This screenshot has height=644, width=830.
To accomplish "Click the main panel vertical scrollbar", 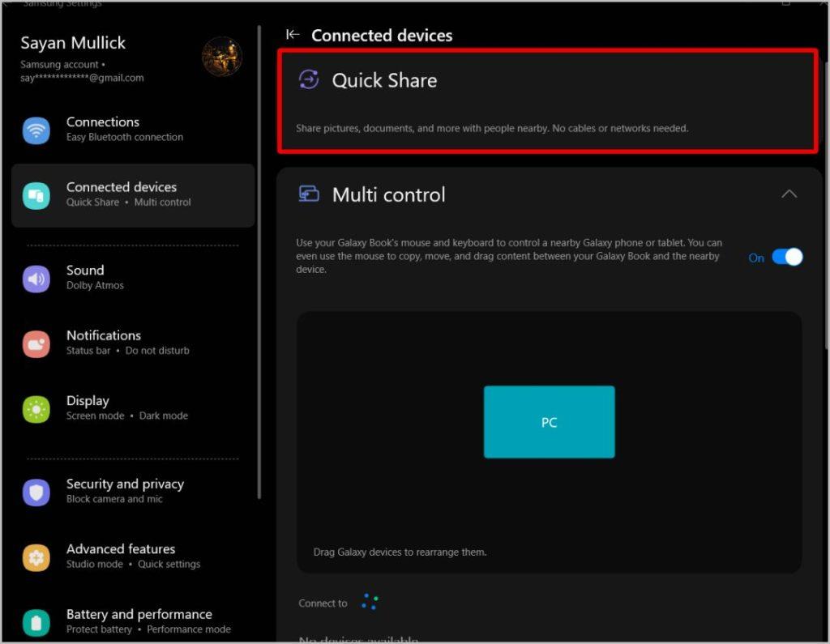I will (827, 207).
